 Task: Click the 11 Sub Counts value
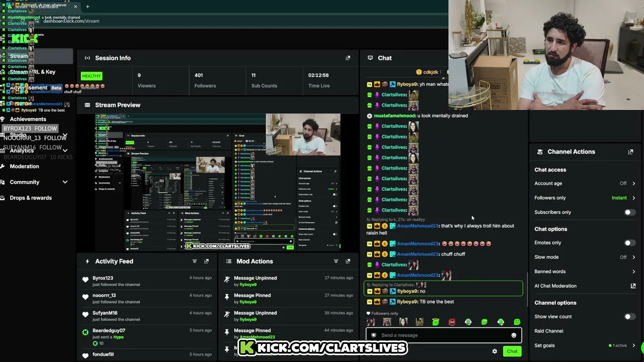(254, 75)
